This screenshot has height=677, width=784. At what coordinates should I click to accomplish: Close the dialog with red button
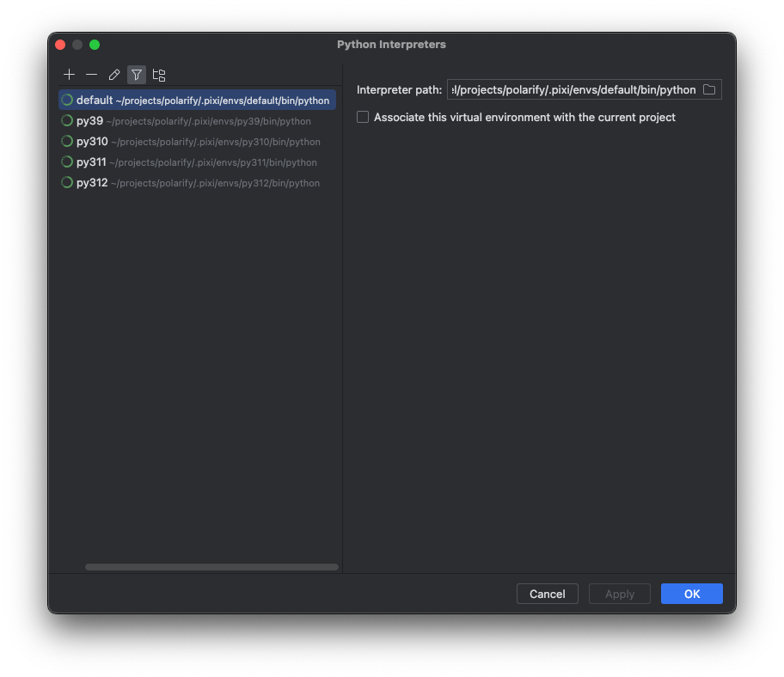[x=60, y=45]
